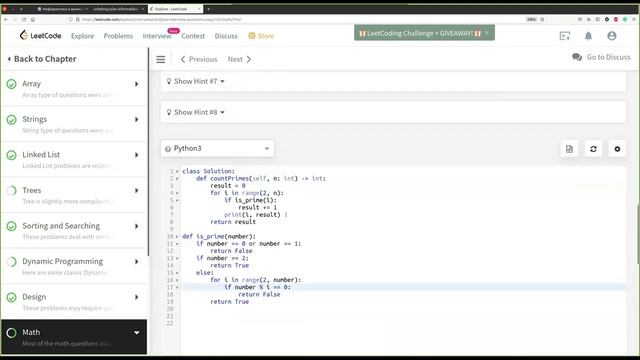This screenshot has height=360, width=640.
Task: Click the Sorting and Searching check icon
Action: [x=11, y=226]
